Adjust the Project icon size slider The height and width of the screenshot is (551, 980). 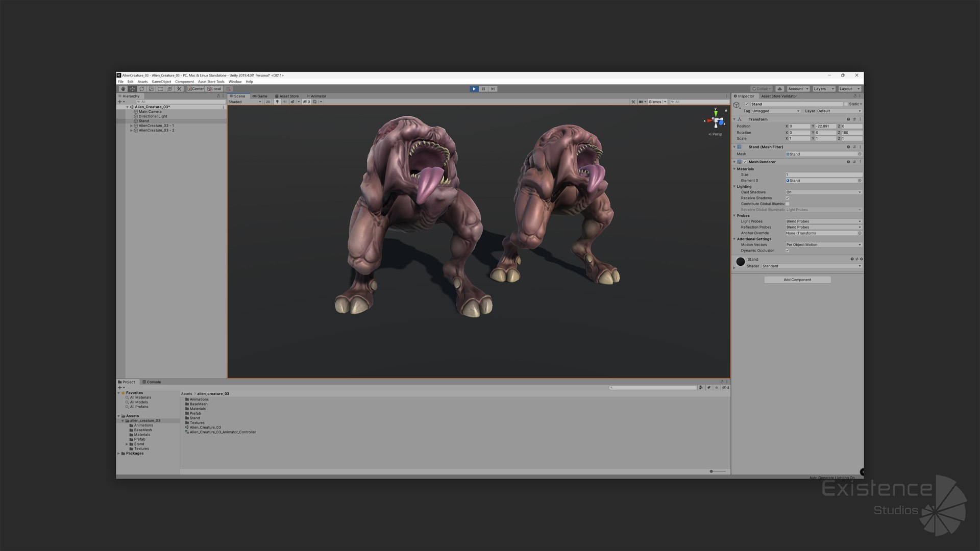[717, 471]
